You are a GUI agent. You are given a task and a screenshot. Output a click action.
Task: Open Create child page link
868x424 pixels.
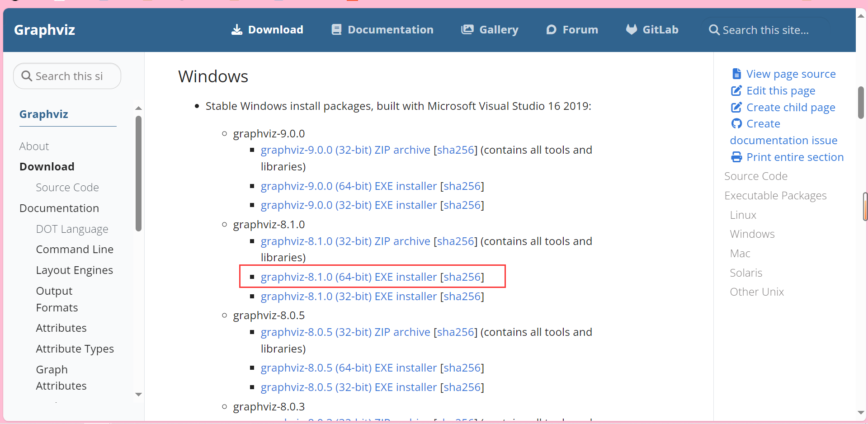point(791,107)
